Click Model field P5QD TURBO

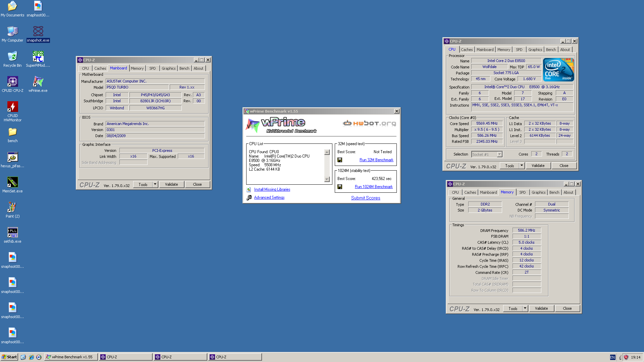pos(137,87)
